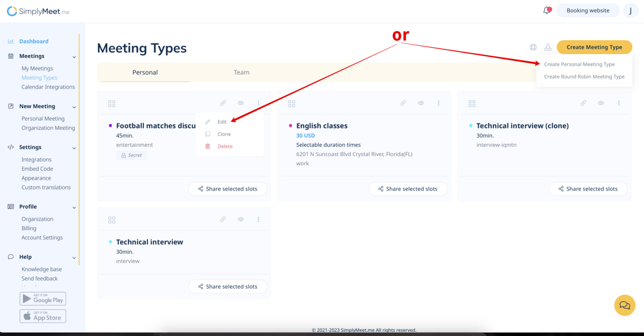Click the download icon beside the globe

[x=547, y=47]
